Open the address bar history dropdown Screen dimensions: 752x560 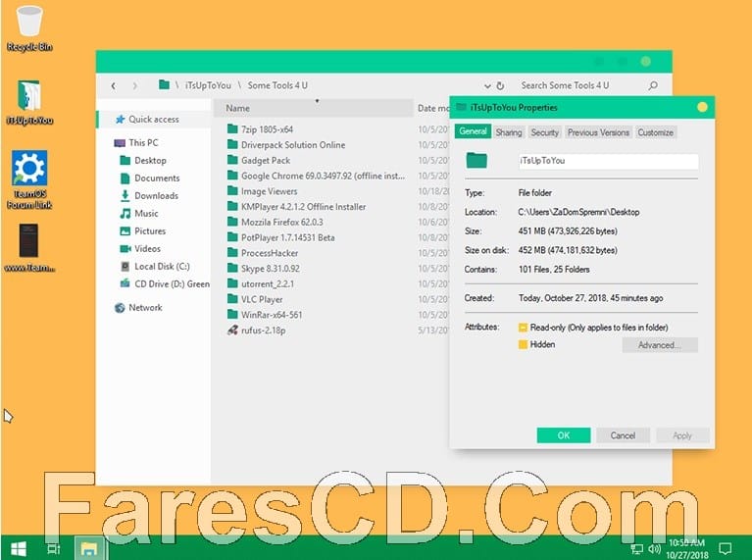487,86
